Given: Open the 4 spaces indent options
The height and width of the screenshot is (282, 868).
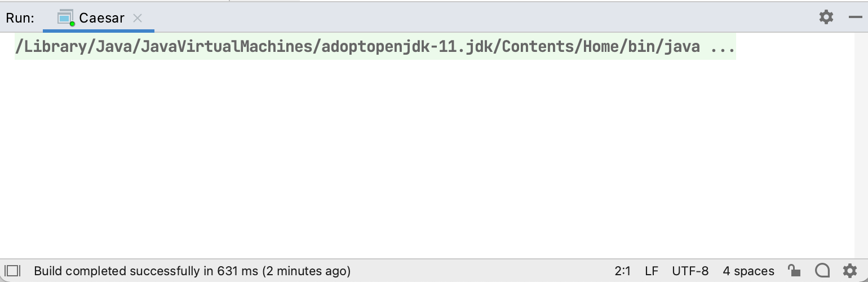Looking at the screenshot, I should (x=749, y=271).
